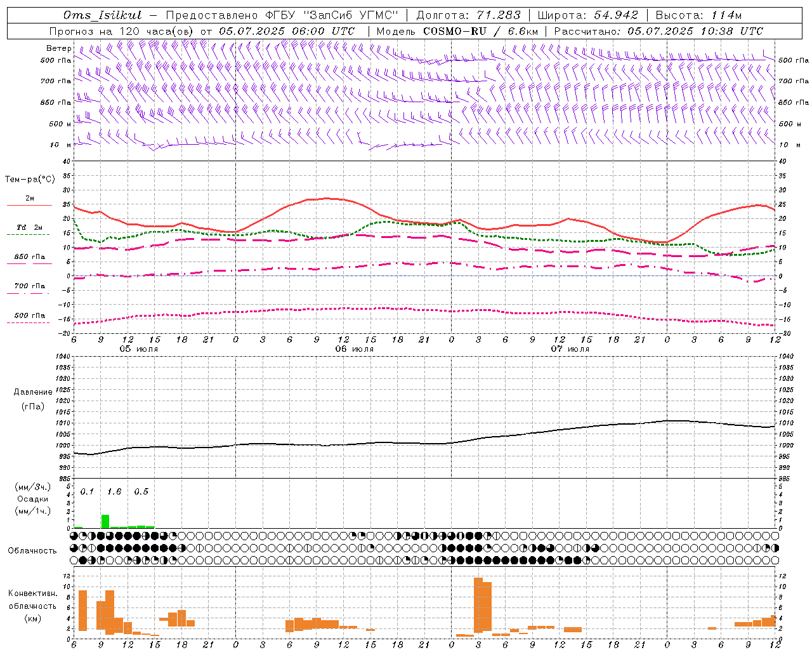The image size is (812, 650).
Task: Click the Широта: 54.942 value
Action: click(588, 15)
